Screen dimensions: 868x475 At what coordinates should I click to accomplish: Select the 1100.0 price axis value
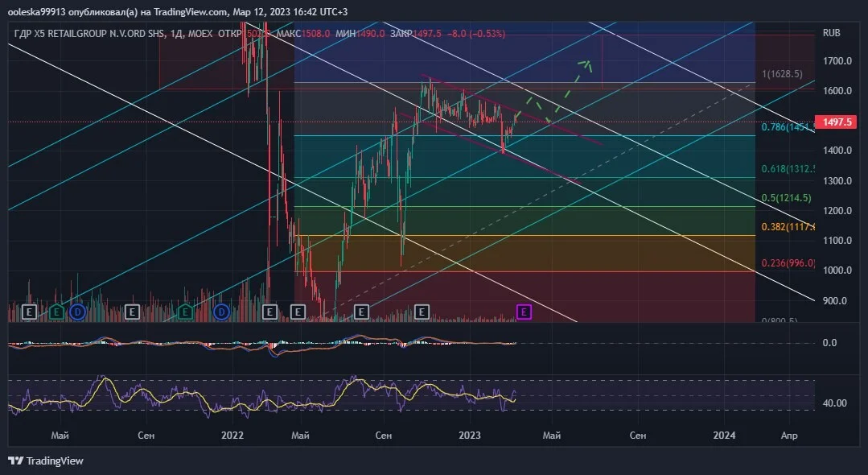(x=837, y=241)
